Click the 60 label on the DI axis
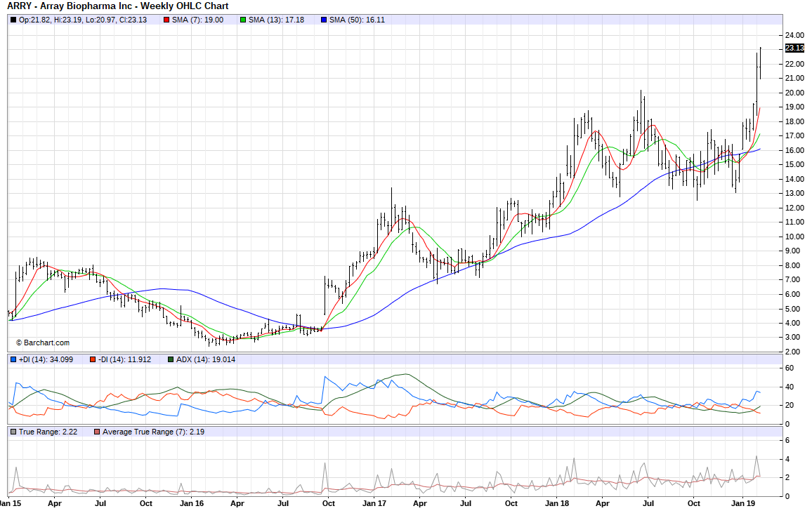Screen dimensions: 812x525 [790, 368]
